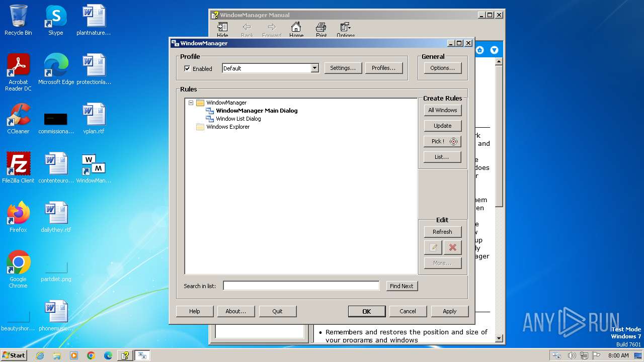The image size is (644, 362).
Task: Select Windows Explorer folder in rules tree
Action: (x=227, y=127)
